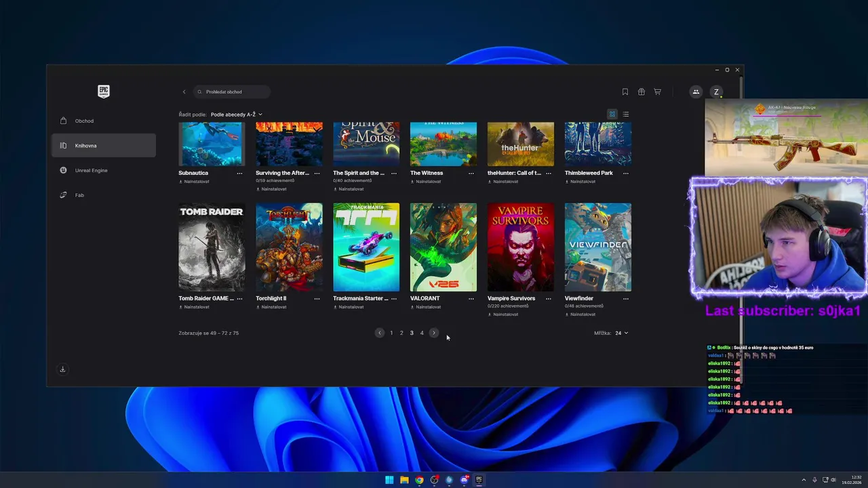Viewport: 868px width, 488px height.
Task: Click the Vampire Survivors cover art
Action: [x=521, y=247]
